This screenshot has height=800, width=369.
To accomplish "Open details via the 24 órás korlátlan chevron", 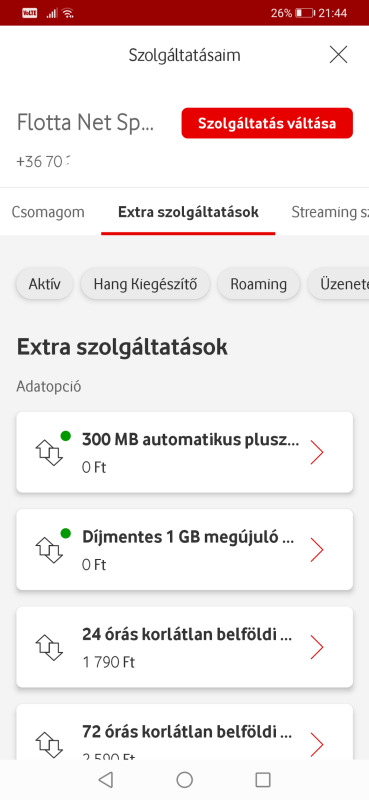I will 317,647.
